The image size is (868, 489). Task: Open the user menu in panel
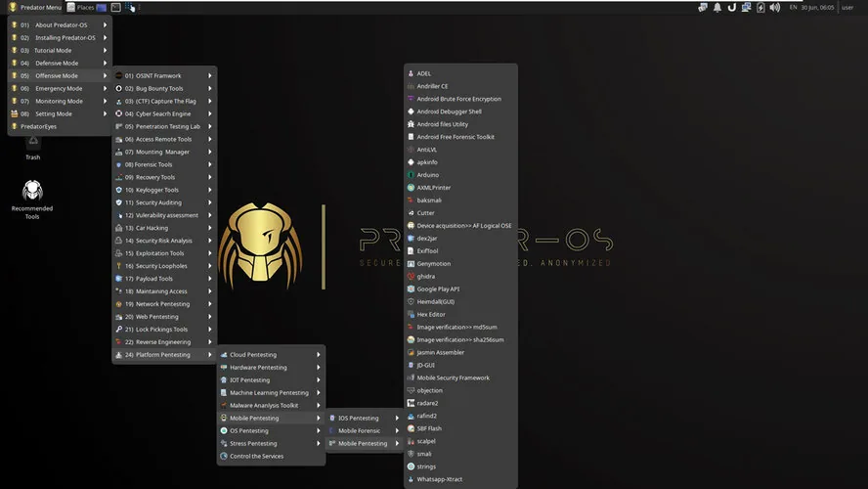point(847,7)
